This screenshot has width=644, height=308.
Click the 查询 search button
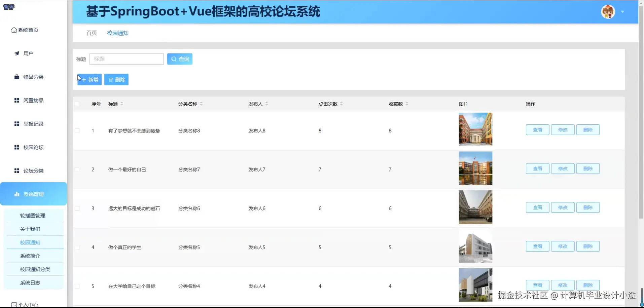point(179,59)
